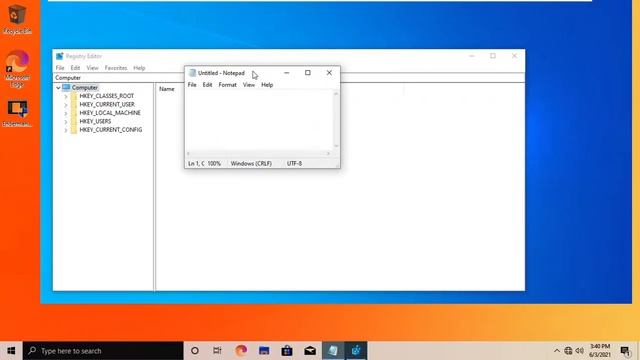Click Windows (CRLF) in Notepad status bar
Screen dimensions: 640x360
click(251, 163)
